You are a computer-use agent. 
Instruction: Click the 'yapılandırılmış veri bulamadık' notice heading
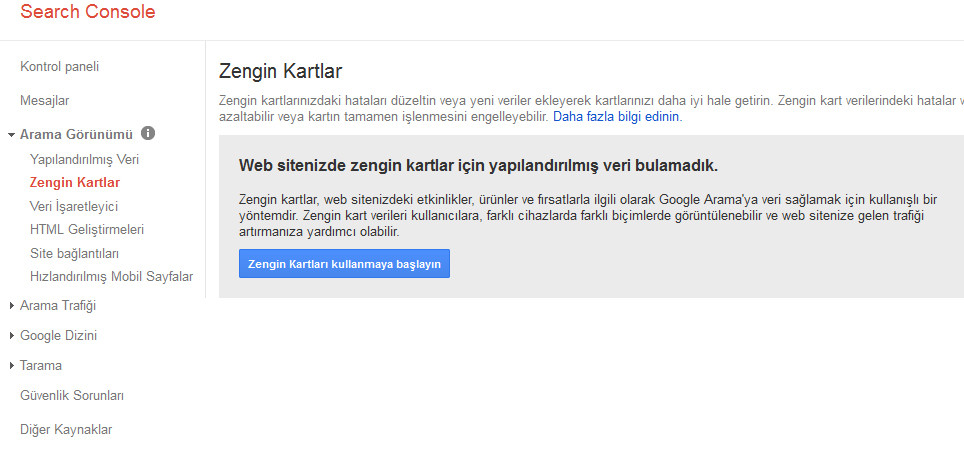click(478, 165)
